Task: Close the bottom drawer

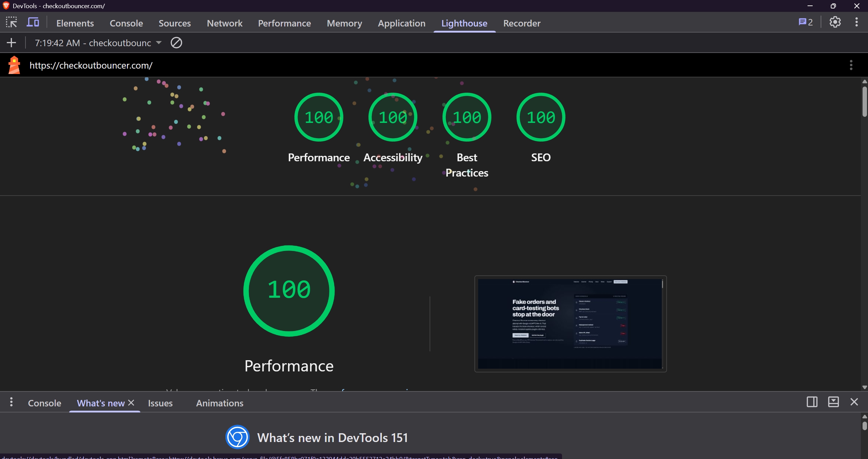Action: [x=854, y=402]
